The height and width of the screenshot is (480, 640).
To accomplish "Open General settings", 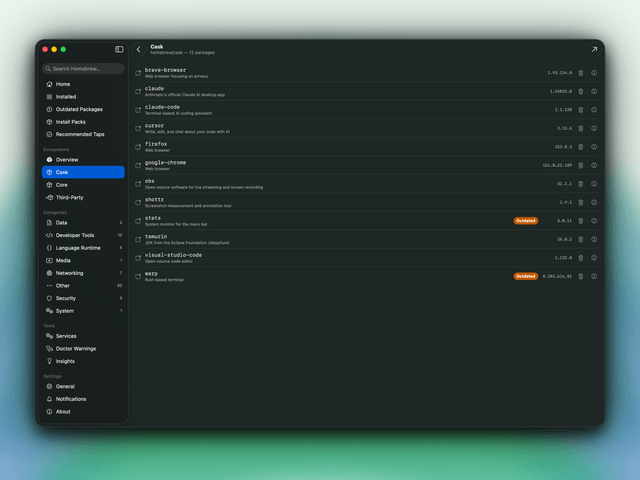I will [83, 387].
